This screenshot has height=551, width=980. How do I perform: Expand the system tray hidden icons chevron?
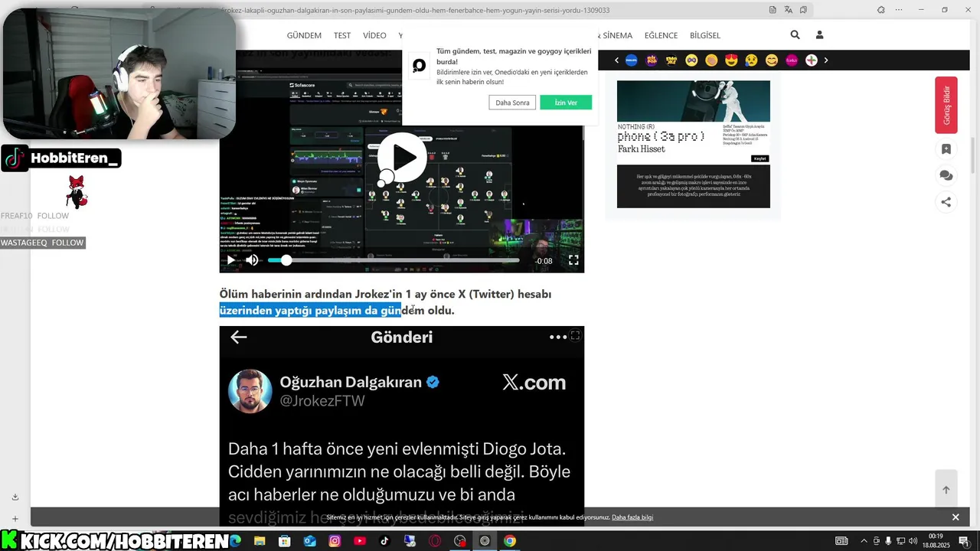(864, 541)
